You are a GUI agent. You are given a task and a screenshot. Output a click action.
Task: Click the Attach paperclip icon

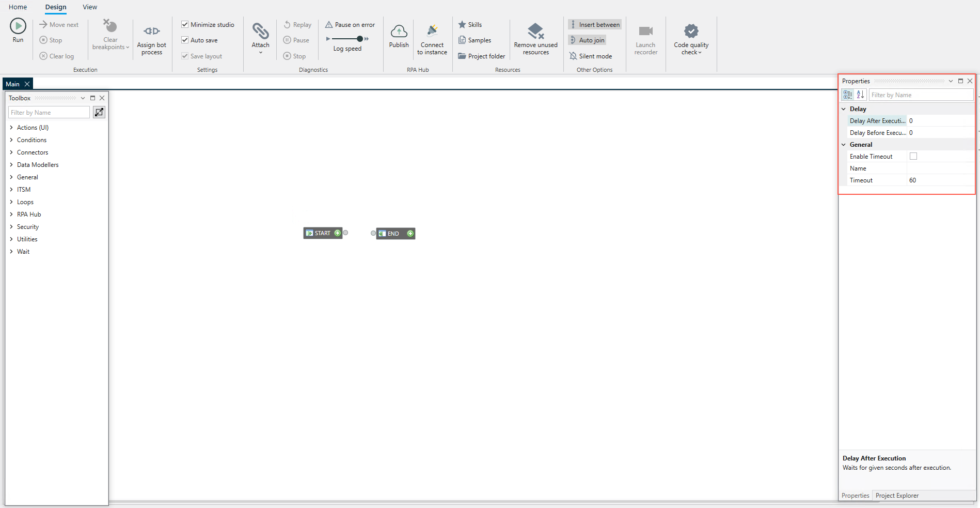(x=260, y=31)
